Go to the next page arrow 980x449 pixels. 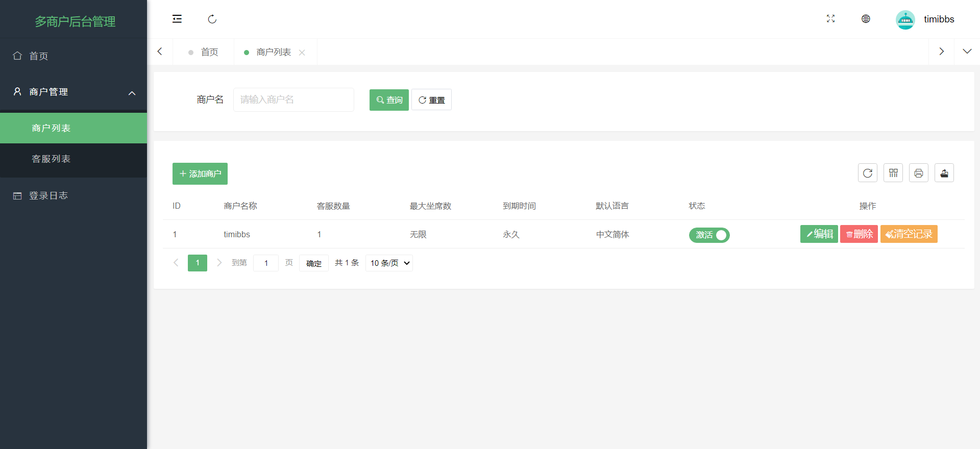coord(219,263)
